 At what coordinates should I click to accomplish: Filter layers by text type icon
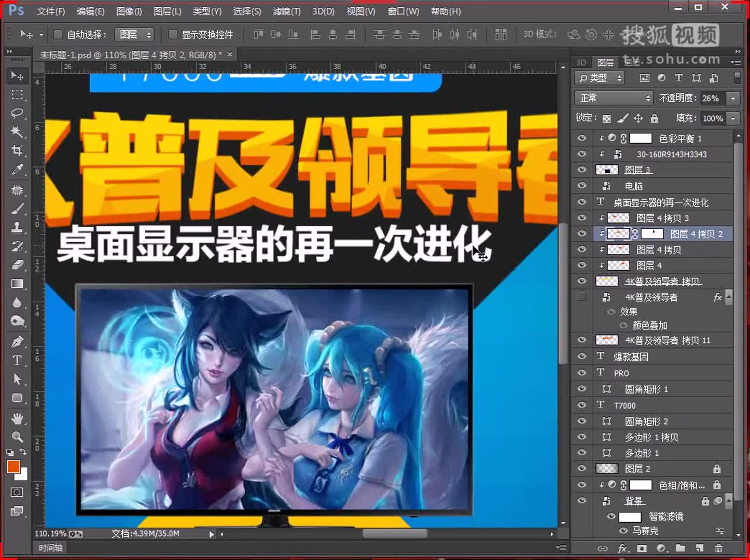(x=678, y=78)
